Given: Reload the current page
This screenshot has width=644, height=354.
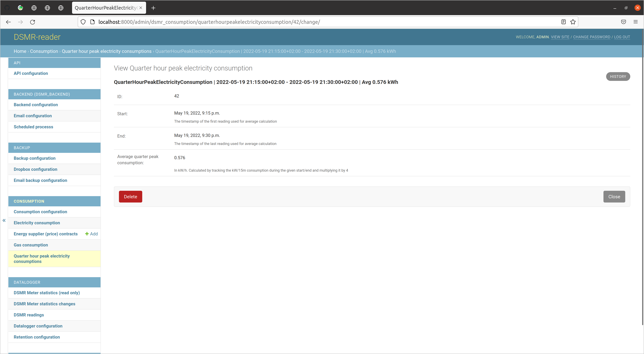Looking at the screenshot, I should [33, 22].
